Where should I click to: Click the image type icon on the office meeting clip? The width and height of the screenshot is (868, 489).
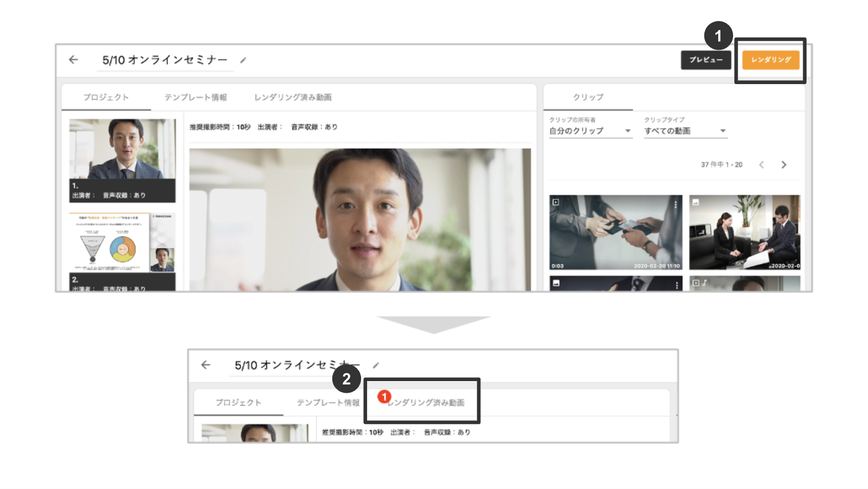point(696,202)
